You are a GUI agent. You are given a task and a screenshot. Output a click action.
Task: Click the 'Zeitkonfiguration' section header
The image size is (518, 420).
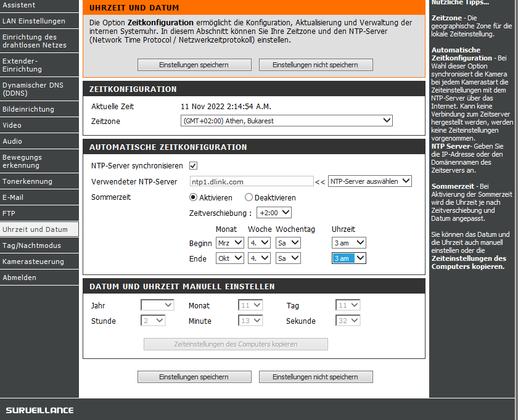[x=133, y=89]
